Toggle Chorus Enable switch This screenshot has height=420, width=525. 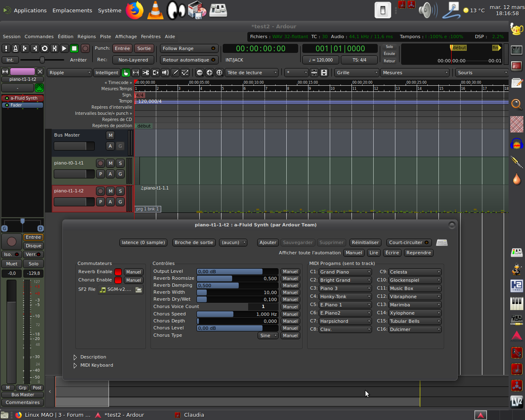pos(118,280)
